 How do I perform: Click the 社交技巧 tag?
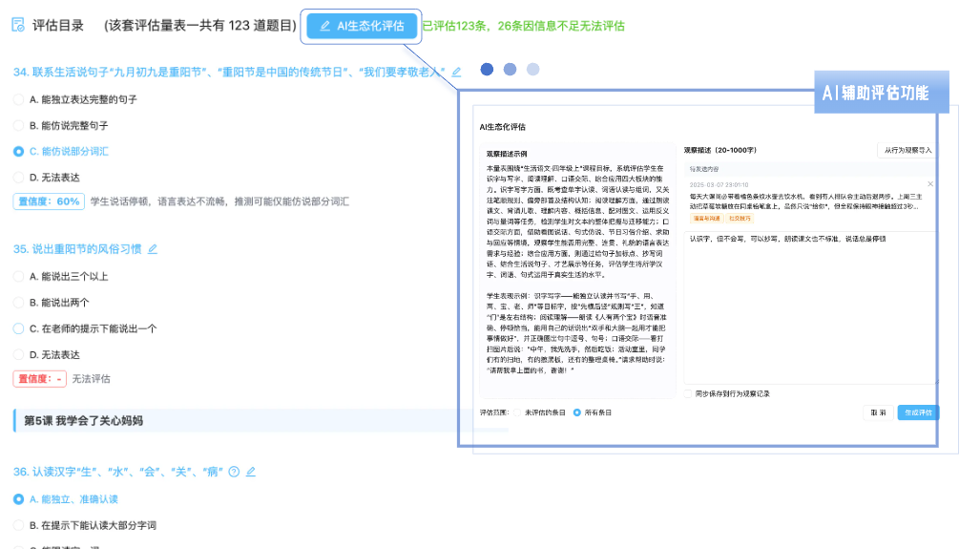(x=740, y=219)
